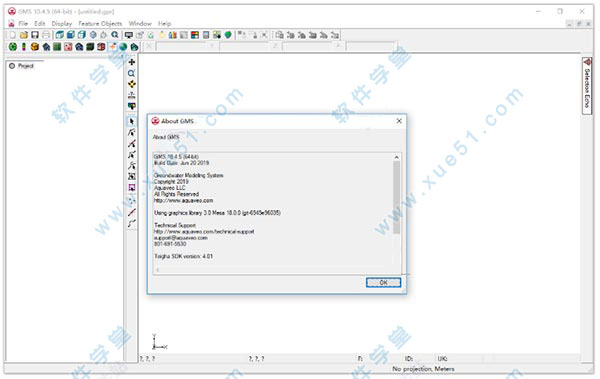Open the File menu

23,24
